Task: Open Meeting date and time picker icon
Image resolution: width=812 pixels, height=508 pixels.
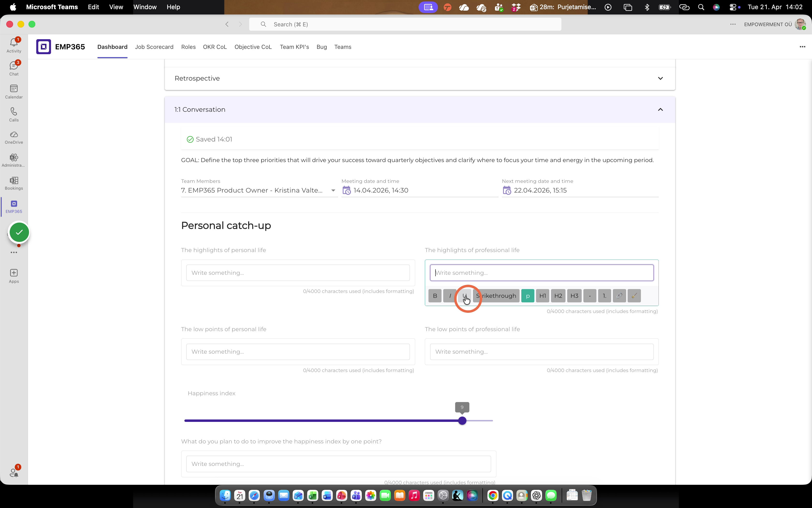Action: point(346,191)
